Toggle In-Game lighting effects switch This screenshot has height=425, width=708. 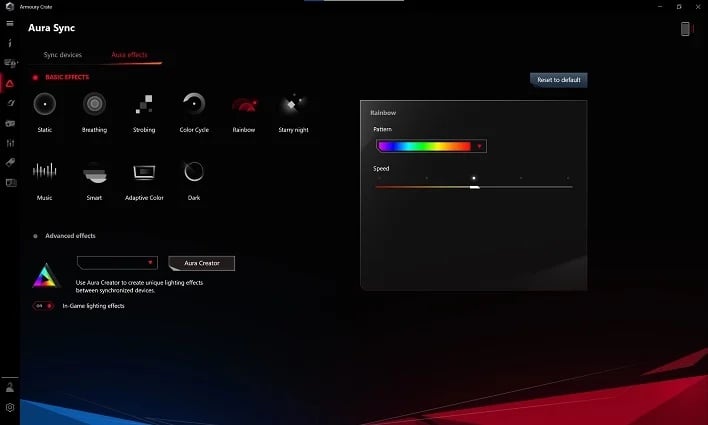[43, 306]
